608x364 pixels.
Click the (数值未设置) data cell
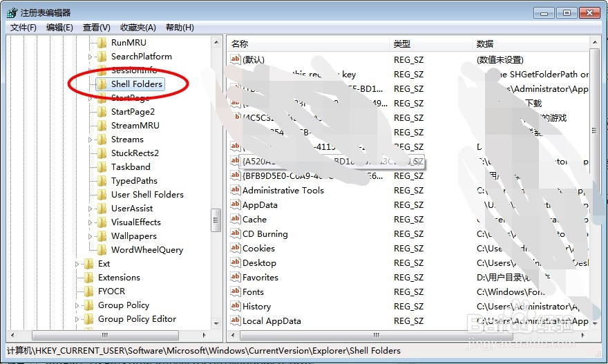coord(500,59)
